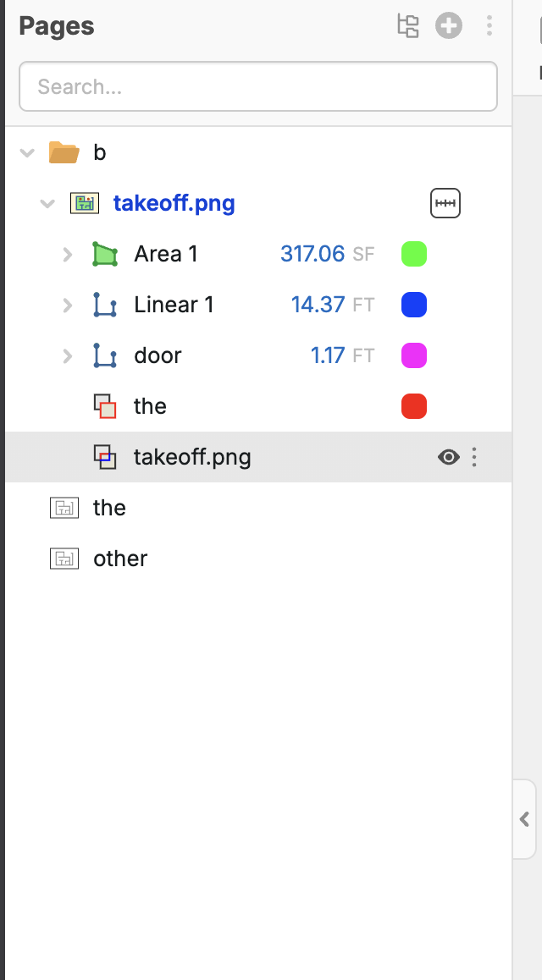Click the Search pages input field
This screenshot has width=542, height=980.
point(257,86)
